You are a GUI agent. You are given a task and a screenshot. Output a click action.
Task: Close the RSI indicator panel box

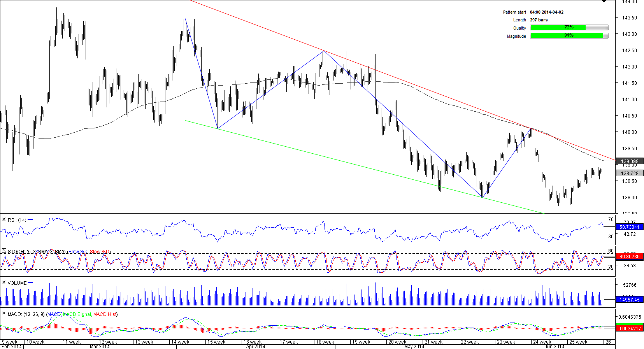point(4,219)
